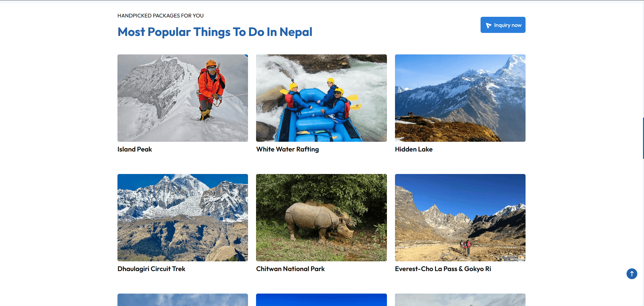644x306 pixels.
Task: Open the Chitwan National Park title link
Action: click(x=290, y=269)
